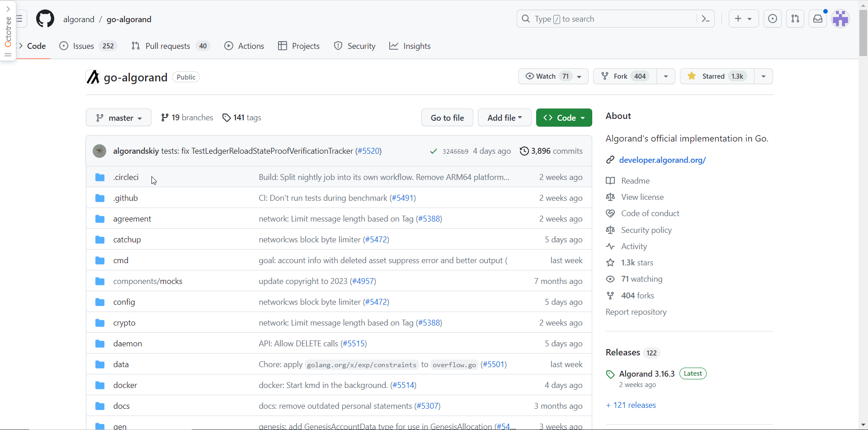Open Security policy link
This screenshot has height=430, width=868.
coord(639,230)
